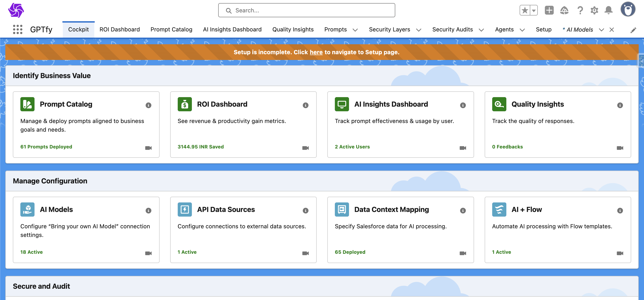Image resolution: width=644 pixels, height=300 pixels.
Task: Click into the global Search field
Action: pyautogui.click(x=307, y=10)
